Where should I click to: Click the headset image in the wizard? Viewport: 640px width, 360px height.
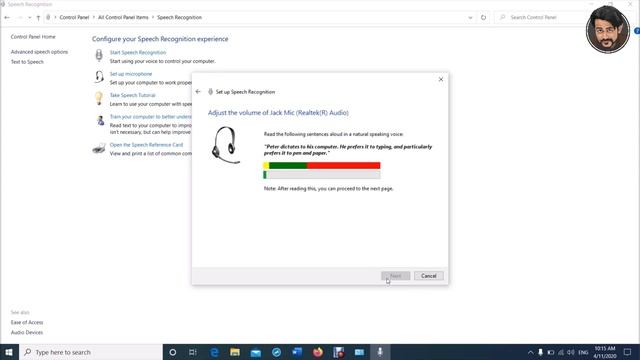tap(225, 145)
